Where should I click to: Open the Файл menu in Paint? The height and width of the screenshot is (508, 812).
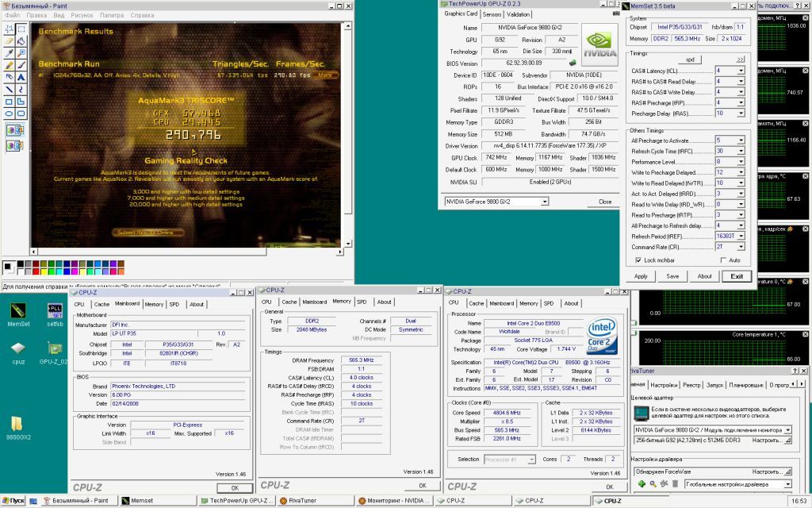tap(13, 15)
